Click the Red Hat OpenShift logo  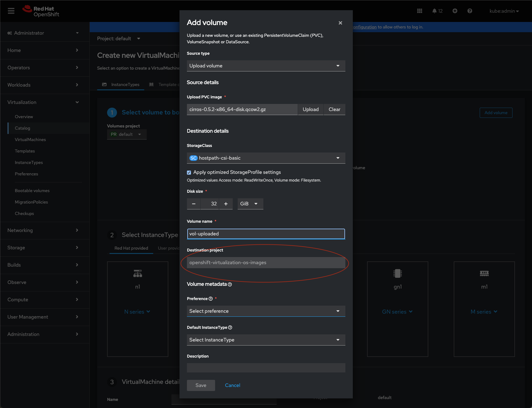click(x=41, y=11)
